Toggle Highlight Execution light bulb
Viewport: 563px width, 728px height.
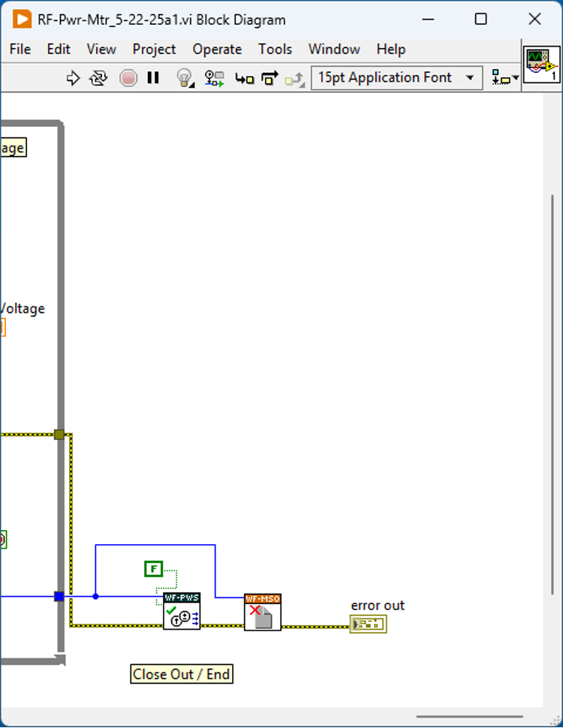pos(185,77)
